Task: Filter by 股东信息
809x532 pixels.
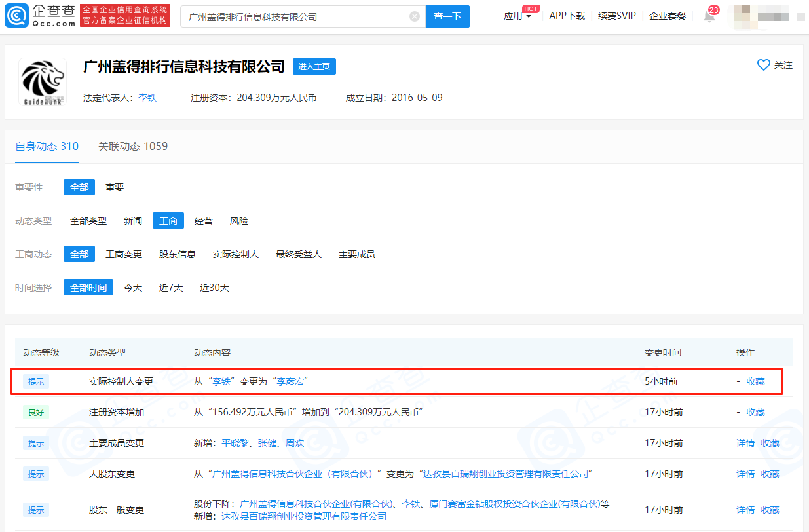Action: tap(178, 254)
